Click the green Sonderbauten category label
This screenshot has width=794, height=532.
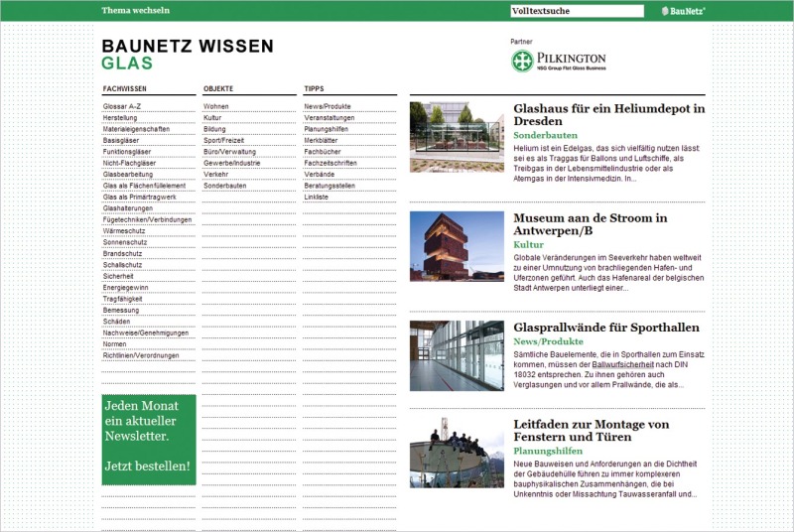545,135
